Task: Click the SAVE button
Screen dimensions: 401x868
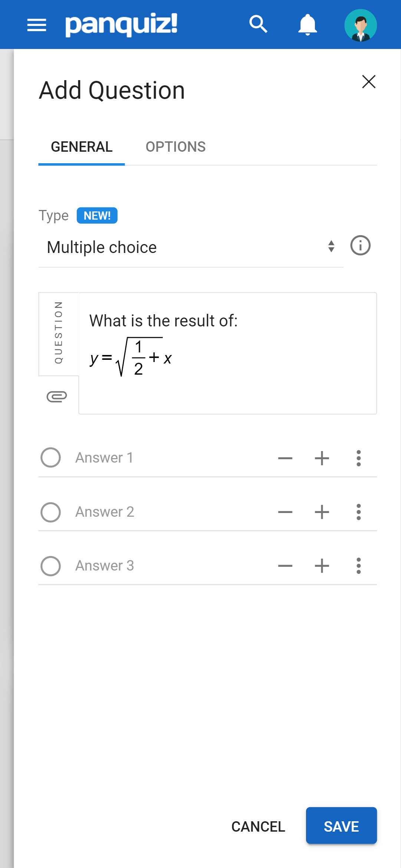Action: click(x=341, y=826)
